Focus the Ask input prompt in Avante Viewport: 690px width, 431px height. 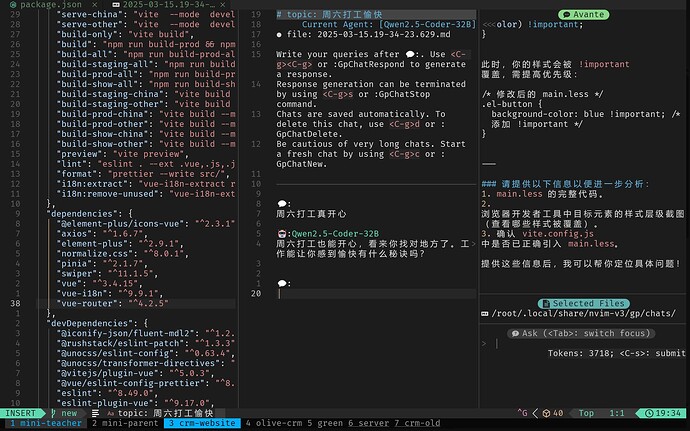pyautogui.click(x=581, y=343)
